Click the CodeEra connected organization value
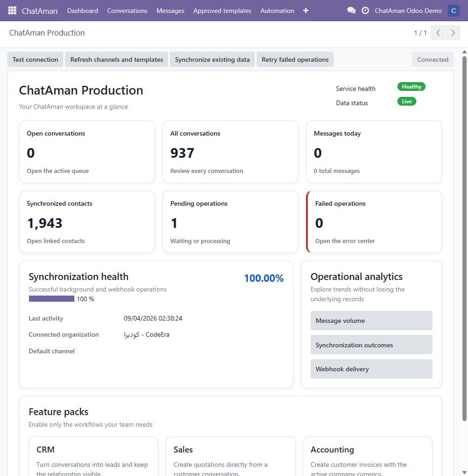This screenshot has width=468, height=476. [147, 334]
